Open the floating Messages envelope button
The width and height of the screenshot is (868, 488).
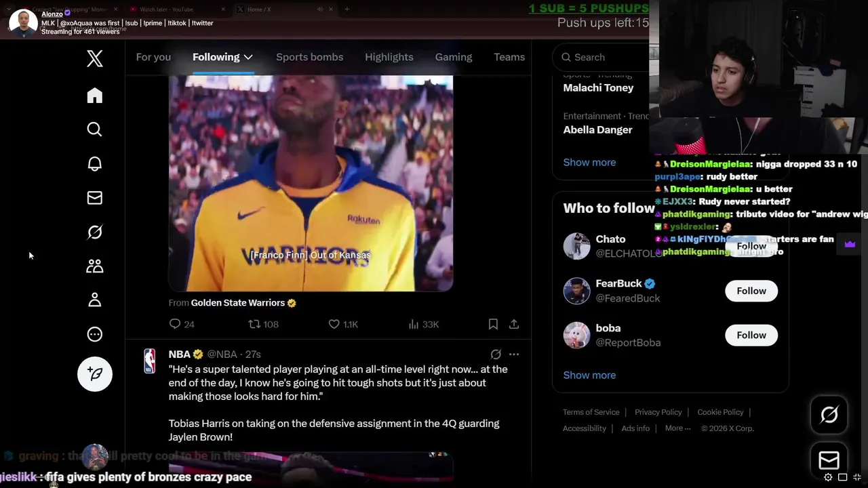point(829,460)
